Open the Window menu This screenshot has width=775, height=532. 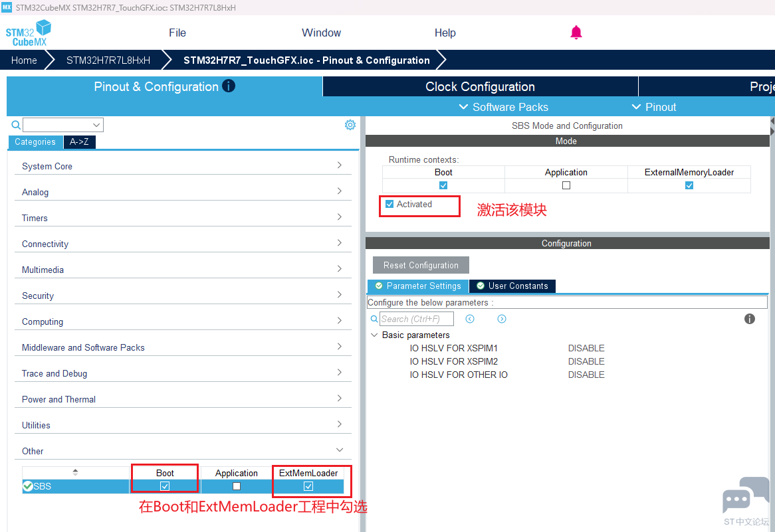coord(321,33)
